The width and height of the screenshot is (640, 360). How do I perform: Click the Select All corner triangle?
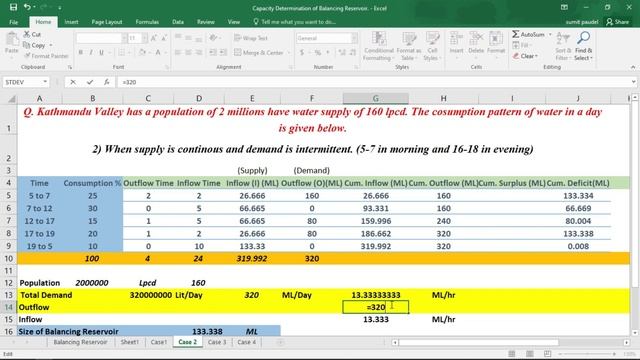12,99
